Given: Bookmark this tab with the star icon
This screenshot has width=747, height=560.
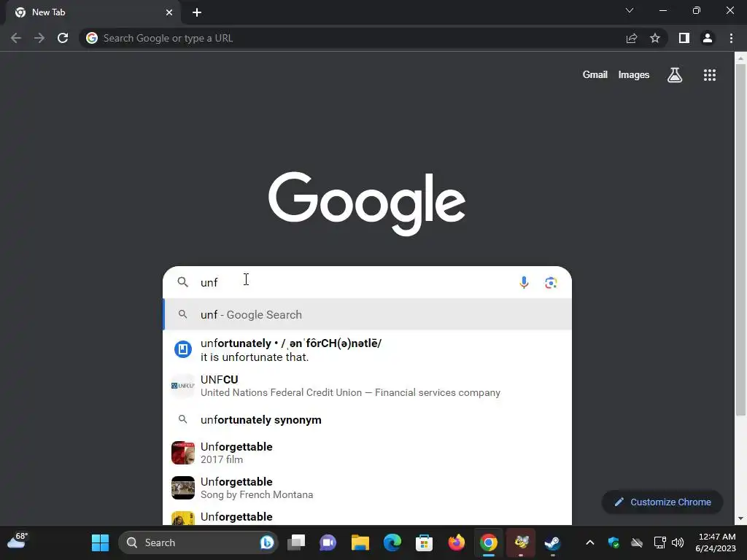Looking at the screenshot, I should coord(655,38).
